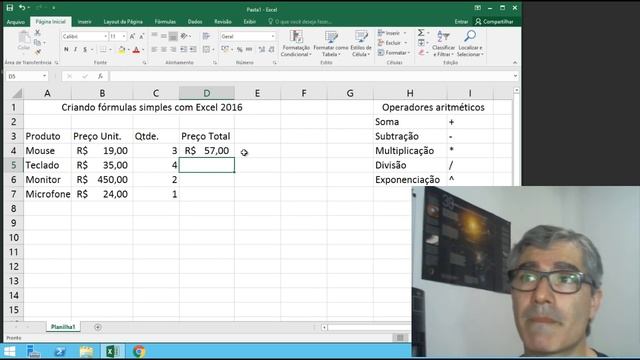Image resolution: width=640 pixels, height=360 pixels.
Task: Open Estilos de Célula gallery
Action: tap(361, 43)
